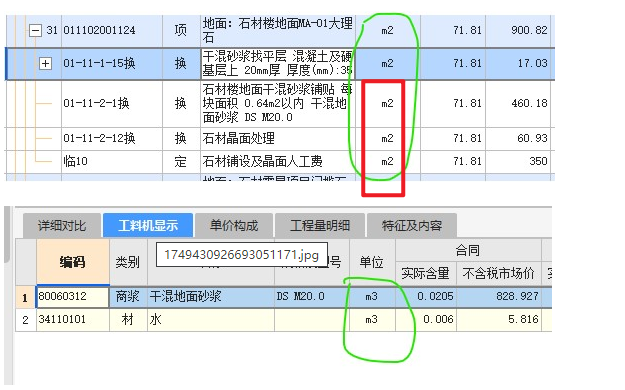Screen dimensions: 625x390
Task: Click price value 350
Action: 538,161
